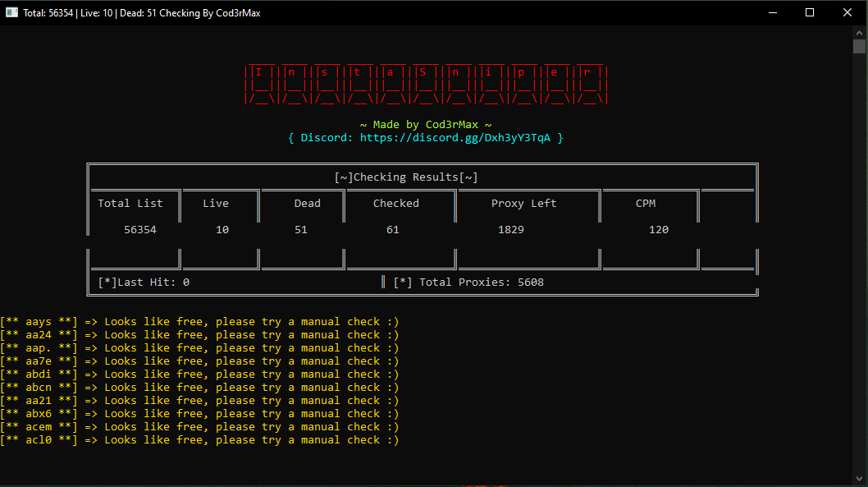Click the 'Live' column header
Viewport: 868px width, 487px height.
tap(216, 204)
